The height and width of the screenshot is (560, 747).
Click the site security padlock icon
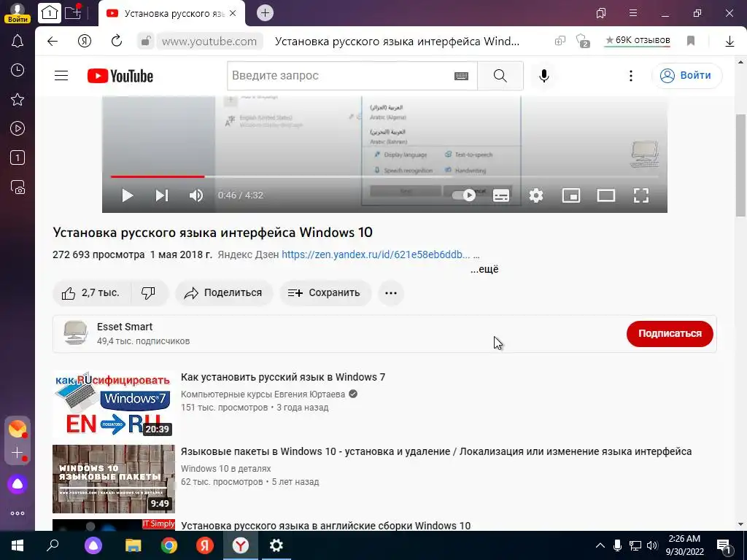145,42
